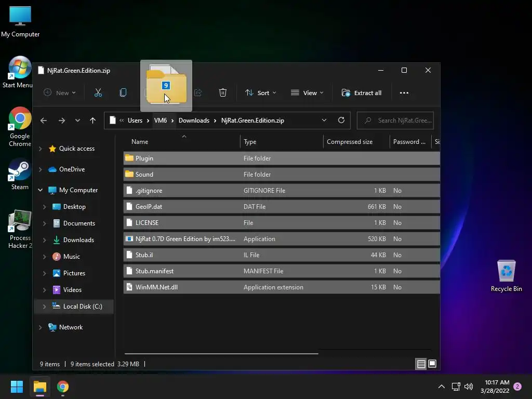Screen dimensions: 532x399
Task: Switch to large thumbnails view icon
Action: click(432, 364)
